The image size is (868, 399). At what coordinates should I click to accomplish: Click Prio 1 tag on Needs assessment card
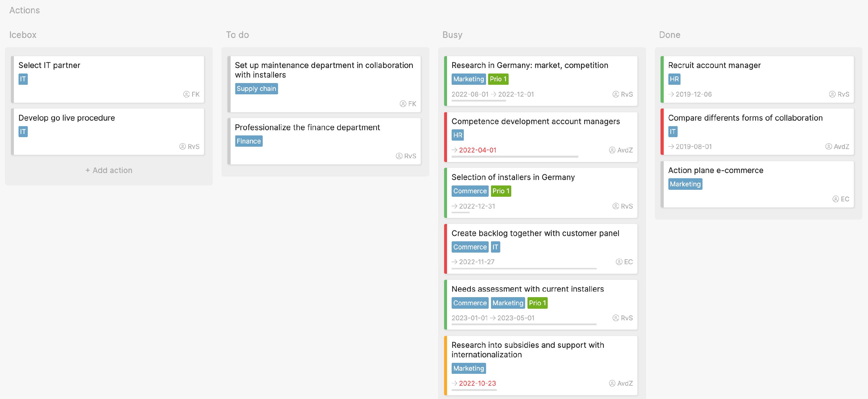(537, 303)
